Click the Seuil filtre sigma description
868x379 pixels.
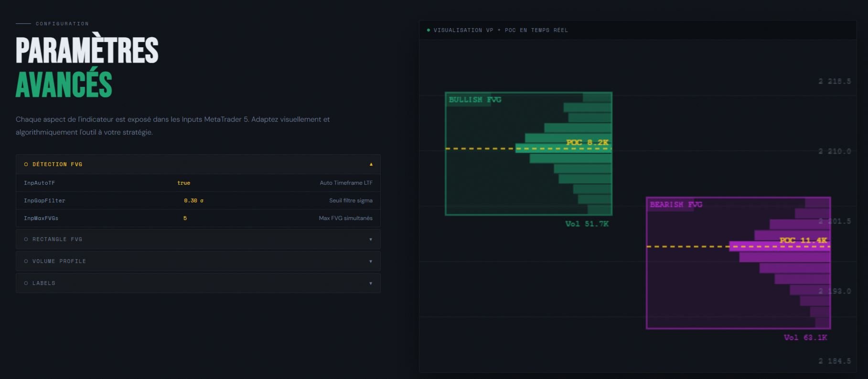tap(351, 200)
